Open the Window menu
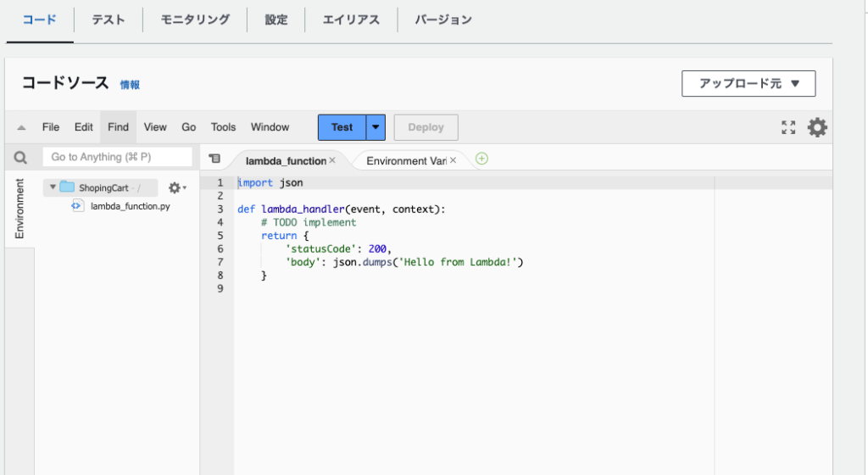868x475 pixels. click(x=270, y=127)
